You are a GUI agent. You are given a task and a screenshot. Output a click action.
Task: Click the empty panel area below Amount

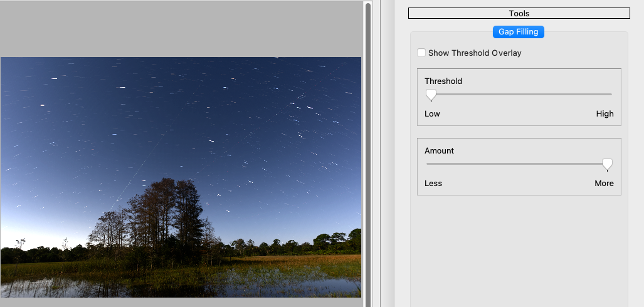tap(519, 251)
